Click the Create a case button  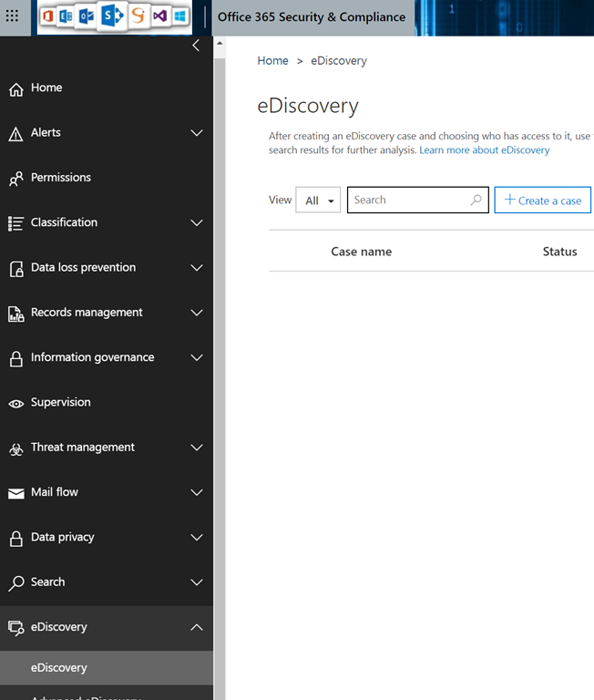coord(542,201)
